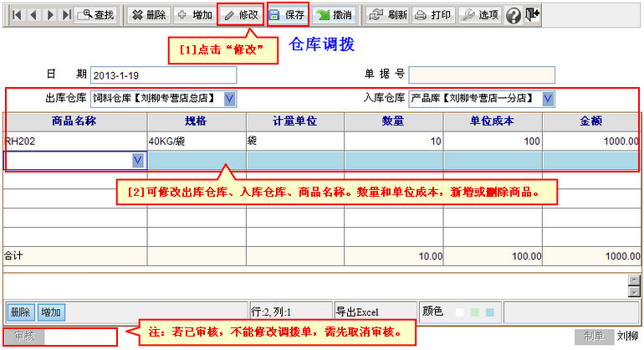Click 导出Excel to export the table
The height and width of the screenshot is (350, 644).
point(357,312)
